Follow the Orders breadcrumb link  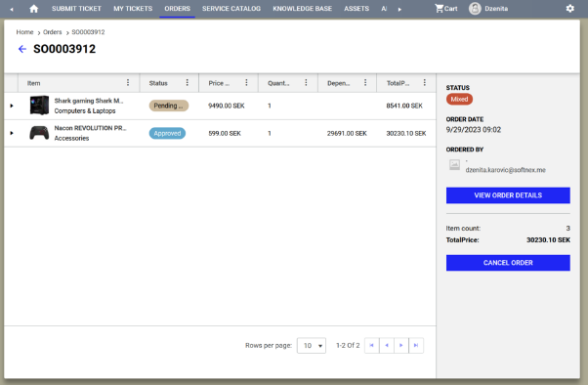[x=52, y=32]
